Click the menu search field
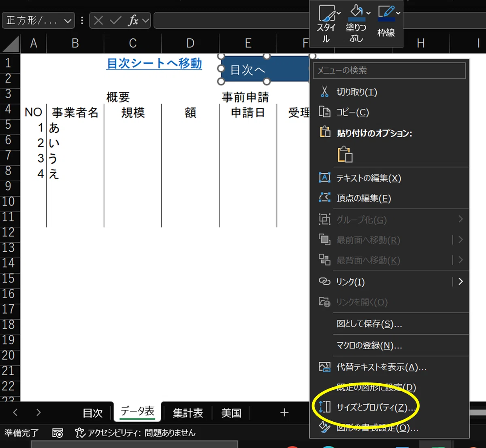 [389, 71]
